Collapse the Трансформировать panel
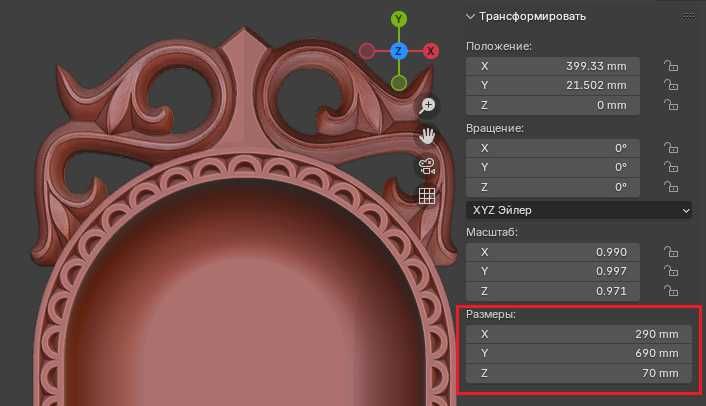706x406 pixels. coord(471,17)
